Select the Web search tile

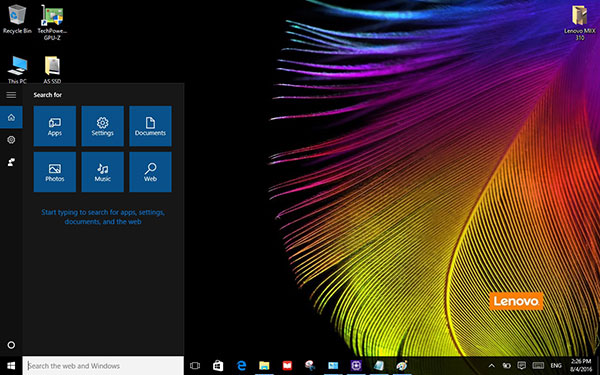tap(150, 172)
